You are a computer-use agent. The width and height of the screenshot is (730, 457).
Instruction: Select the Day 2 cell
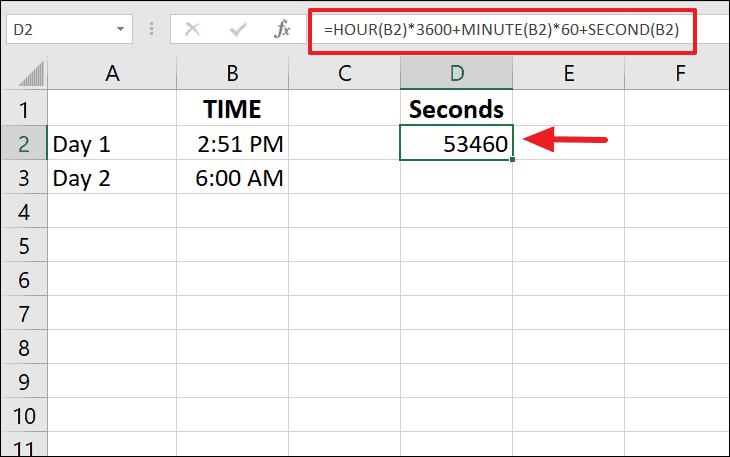click(x=112, y=178)
